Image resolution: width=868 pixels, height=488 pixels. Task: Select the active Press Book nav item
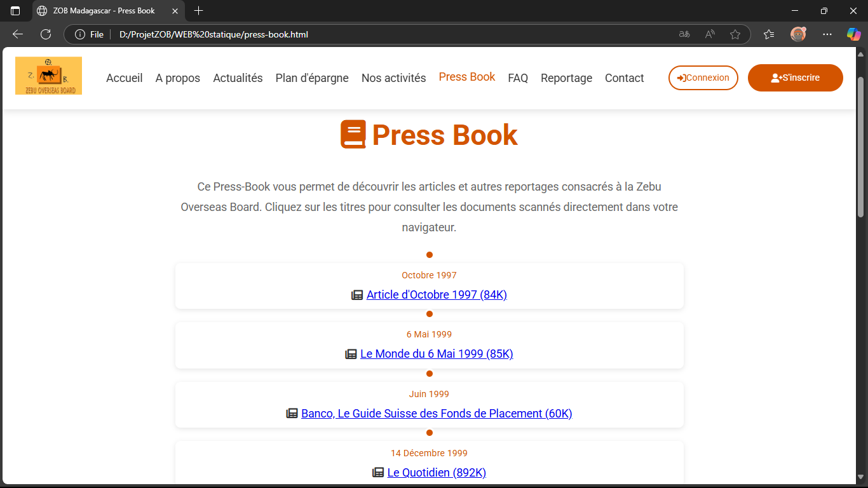[x=467, y=77]
